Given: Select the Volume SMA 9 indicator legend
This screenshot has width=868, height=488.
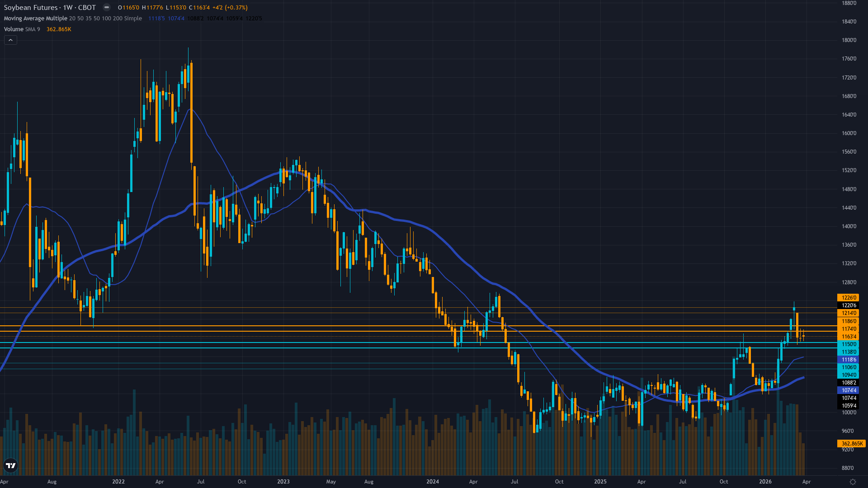Looking at the screenshot, I should 22,29.
